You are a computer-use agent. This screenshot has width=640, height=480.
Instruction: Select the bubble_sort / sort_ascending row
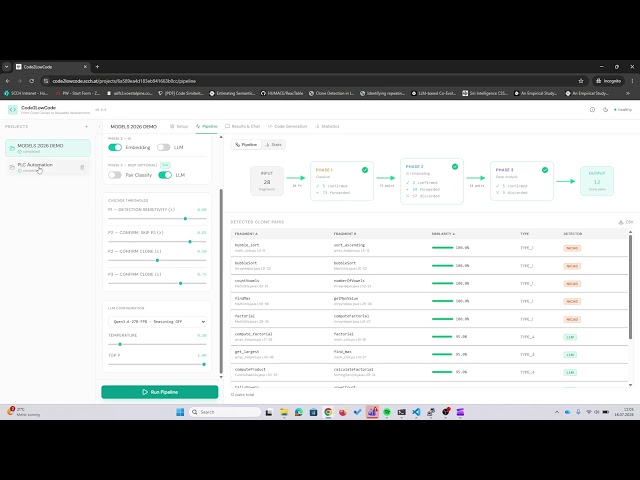coord(429,248)
